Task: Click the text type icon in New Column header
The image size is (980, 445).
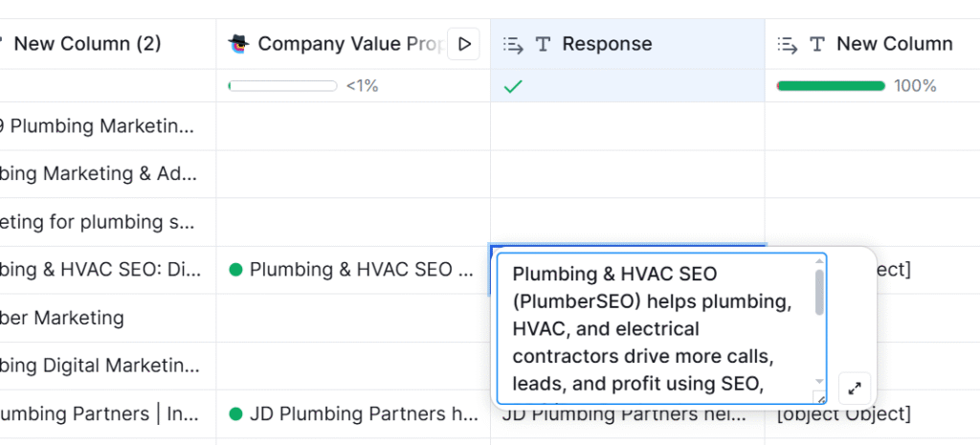Action: point(817,44)
